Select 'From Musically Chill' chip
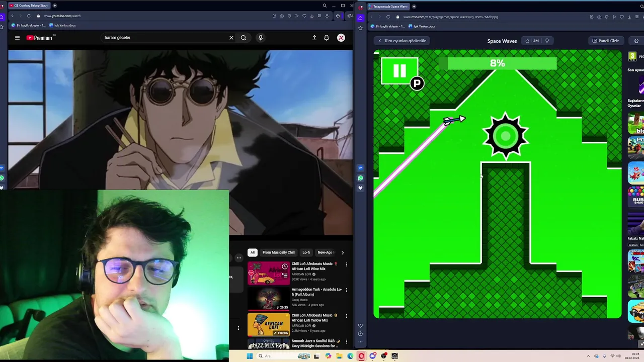The image size is (644, 362). coord(278,252)
